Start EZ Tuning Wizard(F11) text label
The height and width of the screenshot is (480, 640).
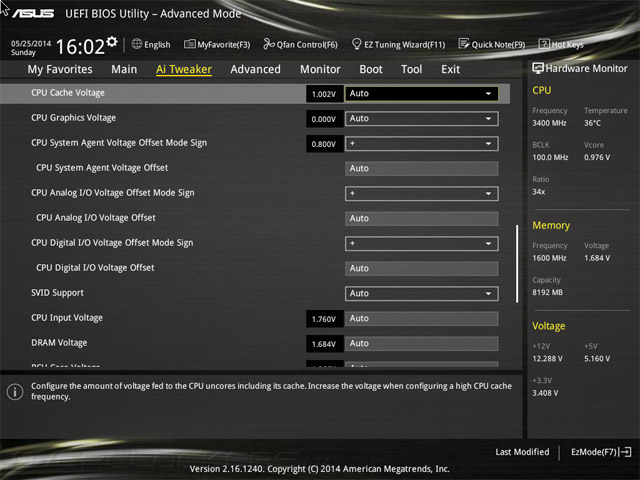404,44
